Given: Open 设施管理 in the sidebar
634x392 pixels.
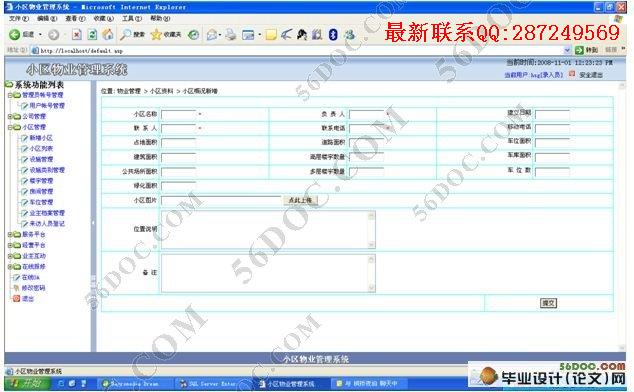Looking at the screenshot, I should click(41, 159).
